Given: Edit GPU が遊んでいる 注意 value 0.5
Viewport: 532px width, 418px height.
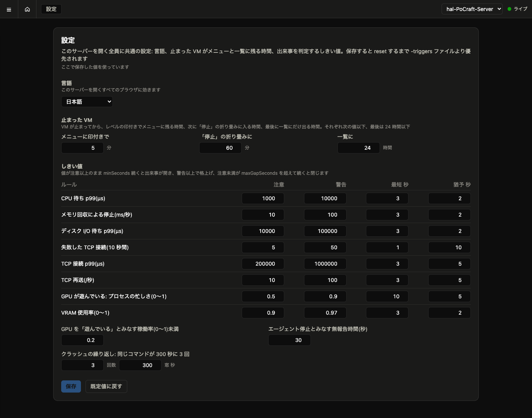Looking at the screenshot, I should 263,296.
